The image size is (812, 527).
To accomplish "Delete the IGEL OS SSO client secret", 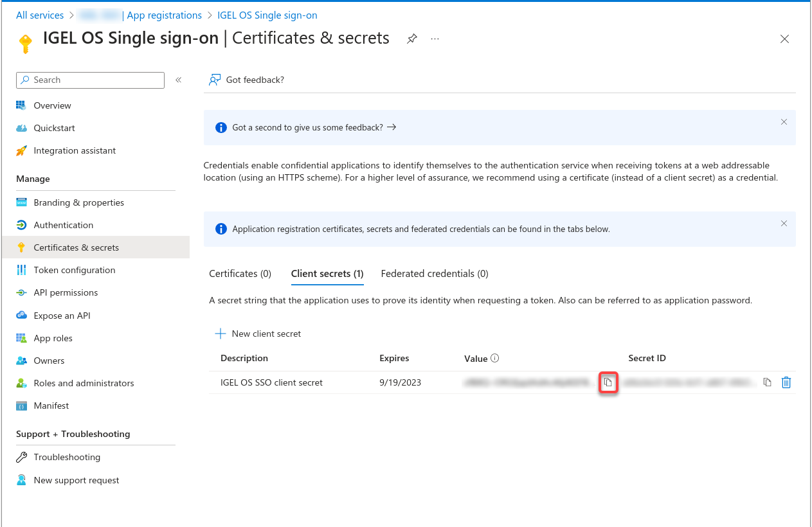I will coord(786,382).
